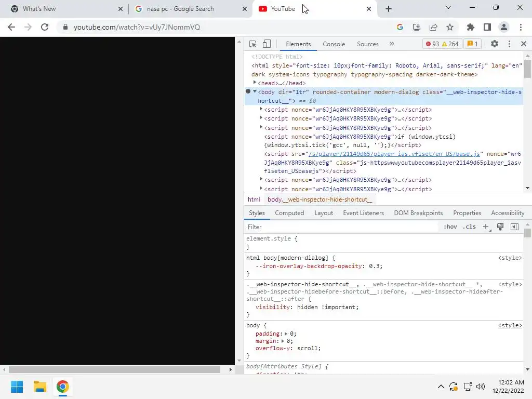Add a new style rule plus icon

pyautogui.click(x=486, y=227)
